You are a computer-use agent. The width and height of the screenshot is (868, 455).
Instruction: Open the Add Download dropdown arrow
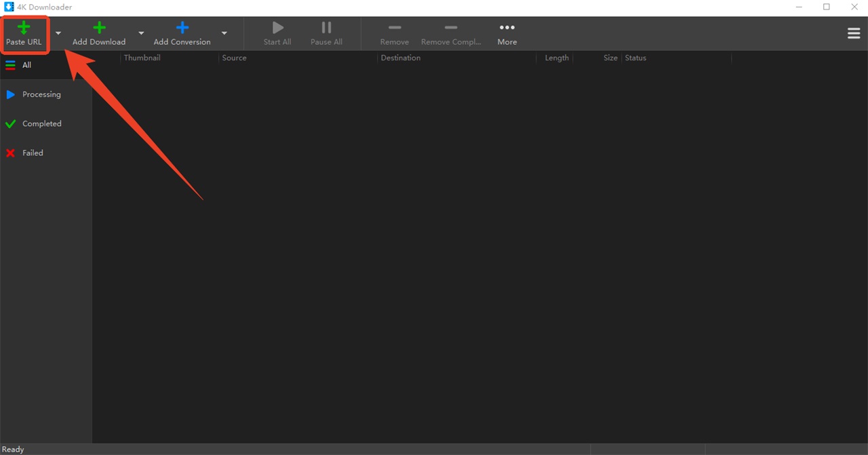click(141, 33)
